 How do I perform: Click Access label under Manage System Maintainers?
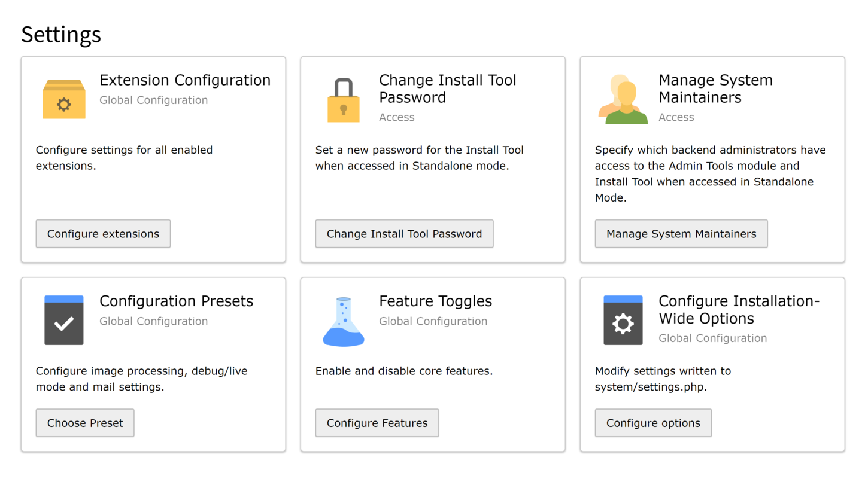[x=676, y=117]
